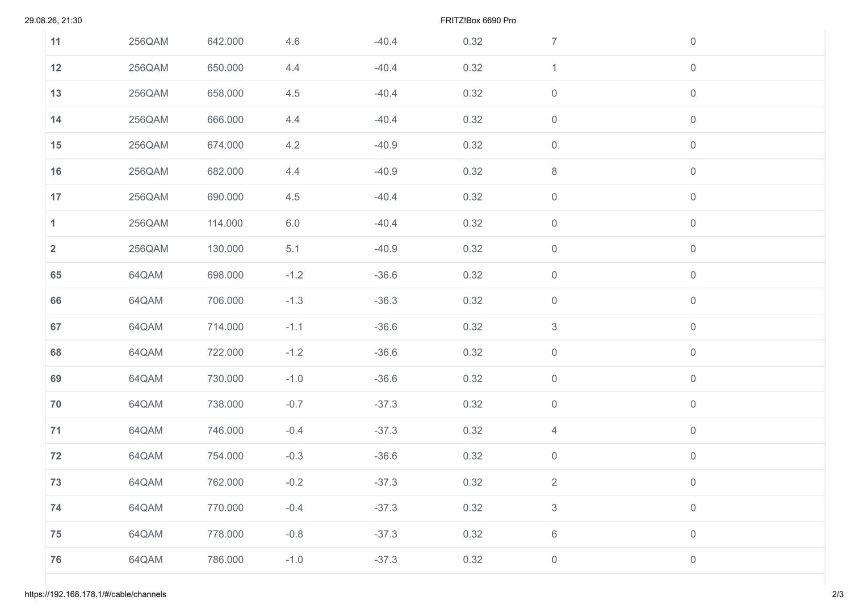Click the print timestamp 29.08.26, 21:30
Image resolution: width=868 pixels, height=613 pixels.
click(x=53, y=20)
